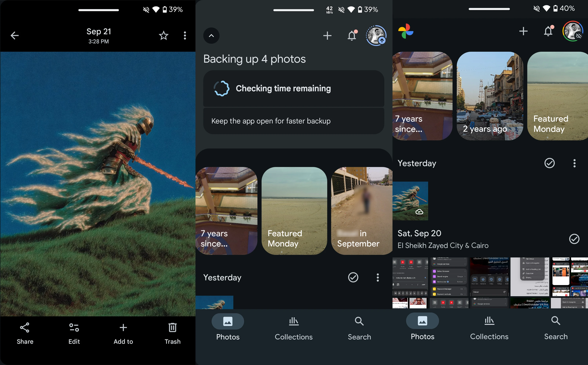Switch to Photos tab in right screen
588x365 pixels.
(x=422, y=326)
